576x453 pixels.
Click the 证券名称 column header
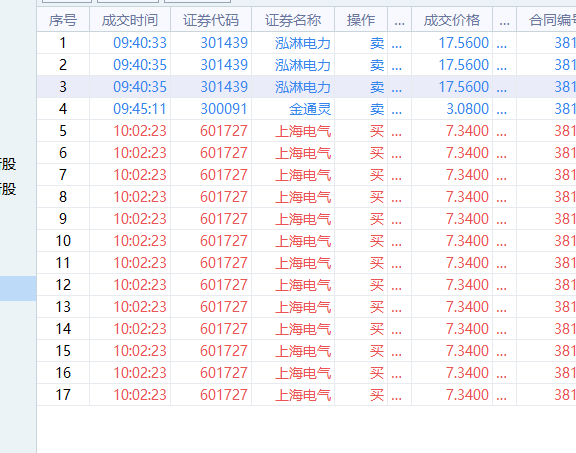coord(293,20)
